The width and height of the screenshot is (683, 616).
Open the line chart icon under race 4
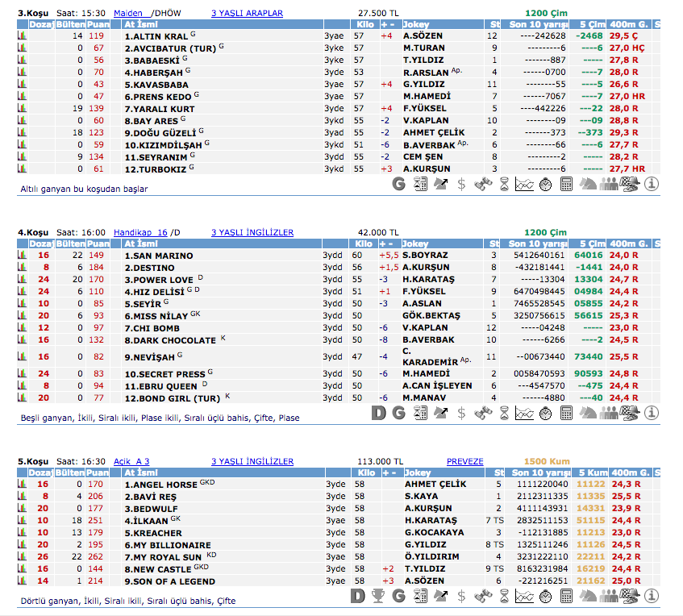(524, 414)
